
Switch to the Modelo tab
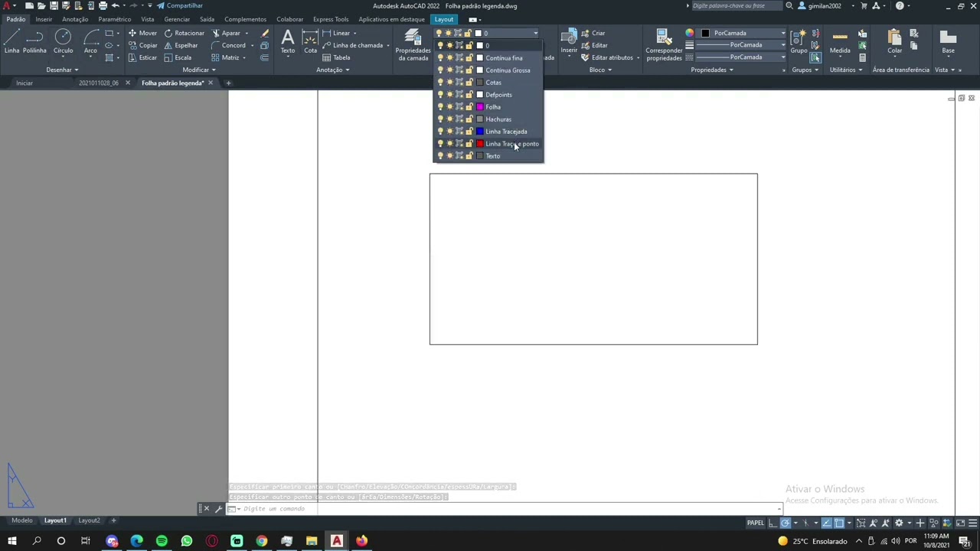22,520
